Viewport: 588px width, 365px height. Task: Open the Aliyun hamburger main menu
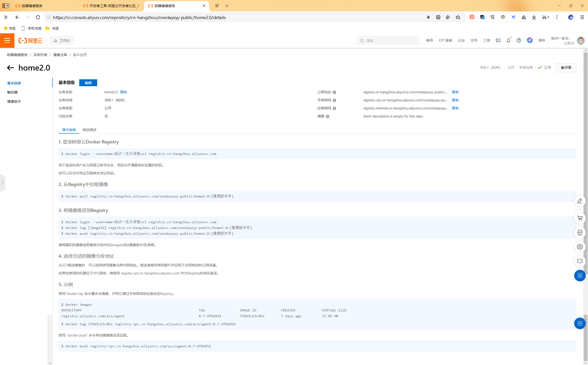7,40
